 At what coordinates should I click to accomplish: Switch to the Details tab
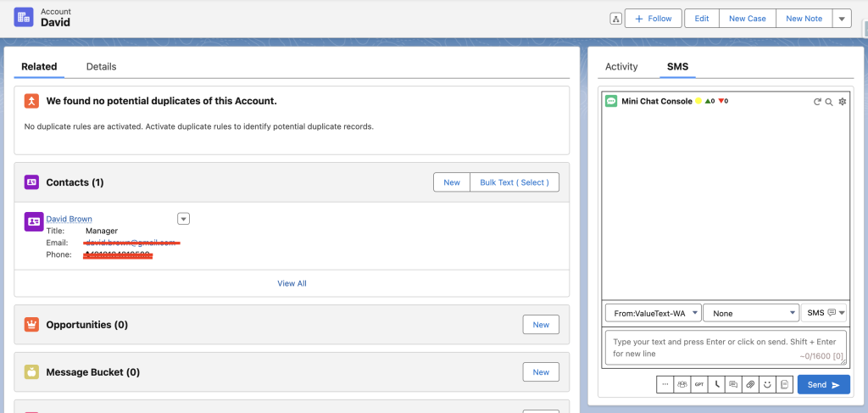(101, 66)
